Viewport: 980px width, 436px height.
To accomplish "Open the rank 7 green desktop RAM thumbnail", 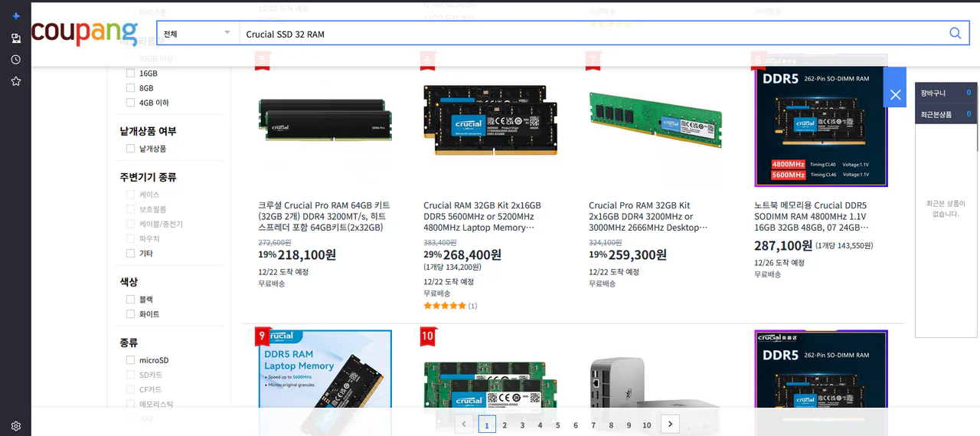I will point(655,120).
